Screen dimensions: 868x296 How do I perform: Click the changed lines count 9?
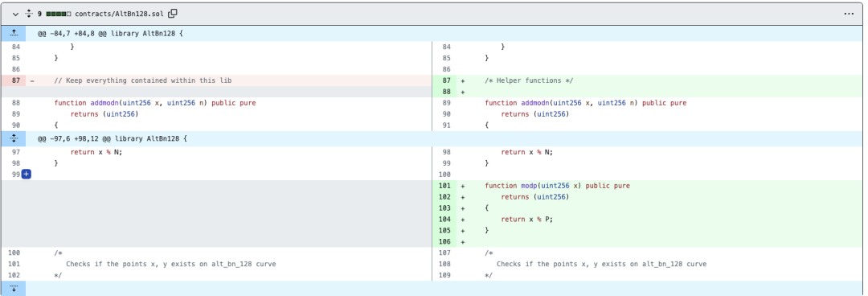click(x=40, y=14)
